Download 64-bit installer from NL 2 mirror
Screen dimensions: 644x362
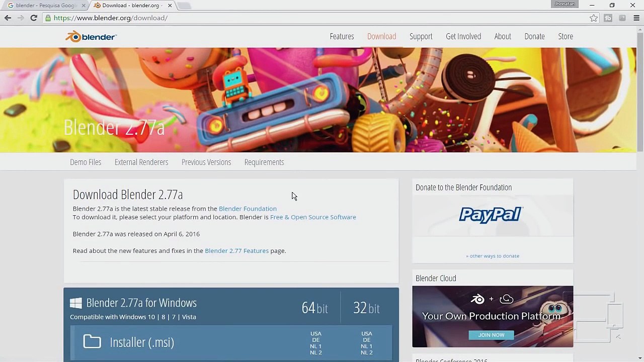click(x=316, y=352)
